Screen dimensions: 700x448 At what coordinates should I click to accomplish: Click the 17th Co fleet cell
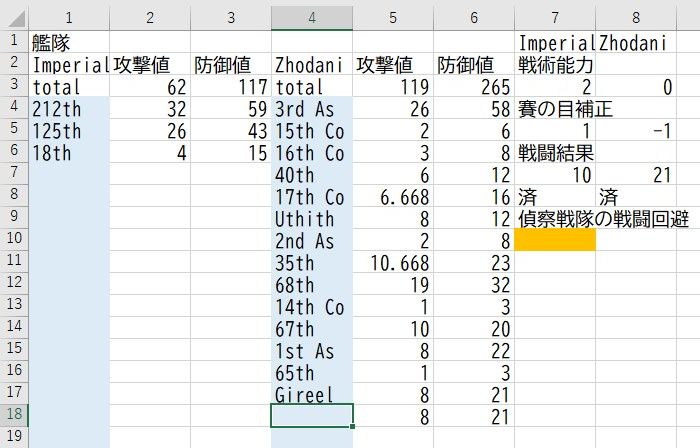pos(312,196)
